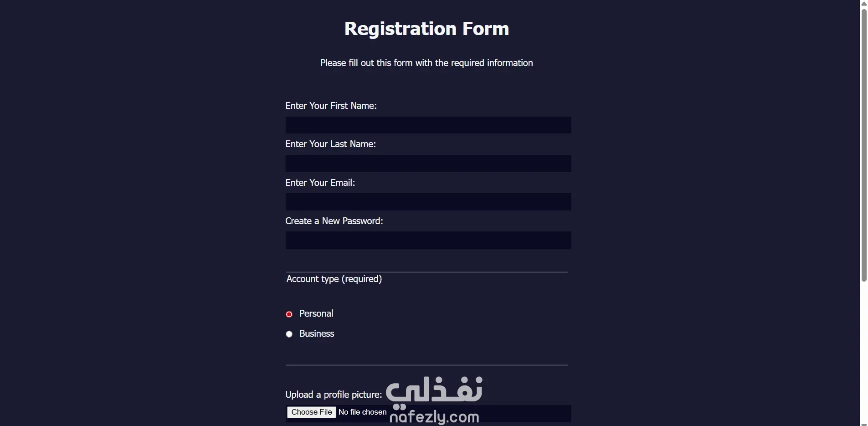Choose the Business radio button
Image resolution: width=868 pixels, height=426 pixels.
pyautogui.click(x=289, y=334)
